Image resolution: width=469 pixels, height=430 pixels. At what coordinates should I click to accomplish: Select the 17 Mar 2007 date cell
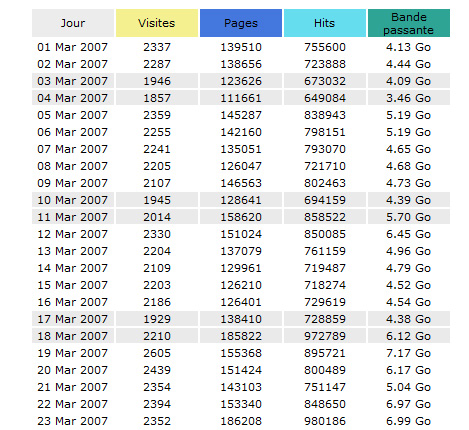coord(73,319)
